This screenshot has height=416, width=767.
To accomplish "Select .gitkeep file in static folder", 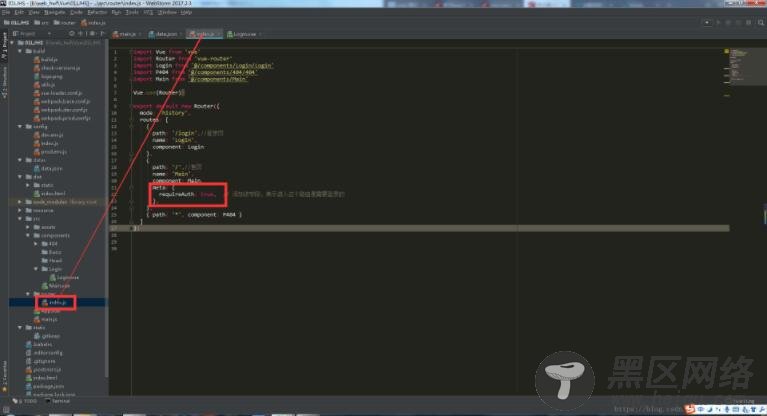I will [x=47, y=336].
